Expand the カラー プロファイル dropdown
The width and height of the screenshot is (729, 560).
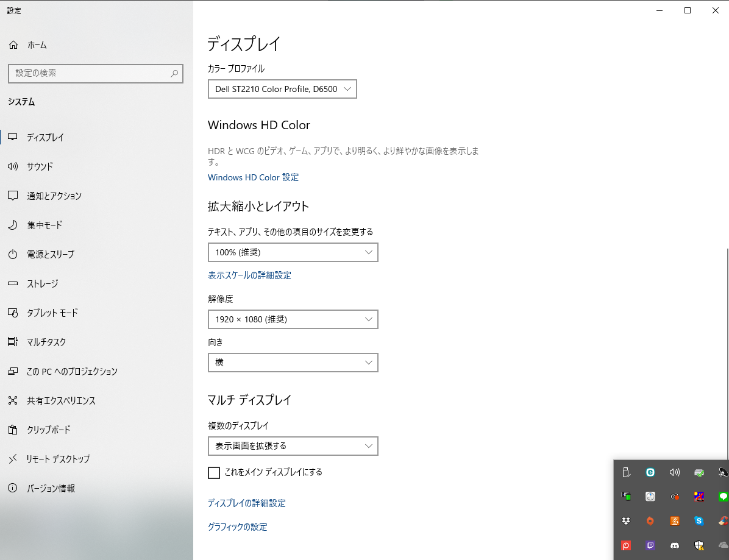(x=282, y=89)
